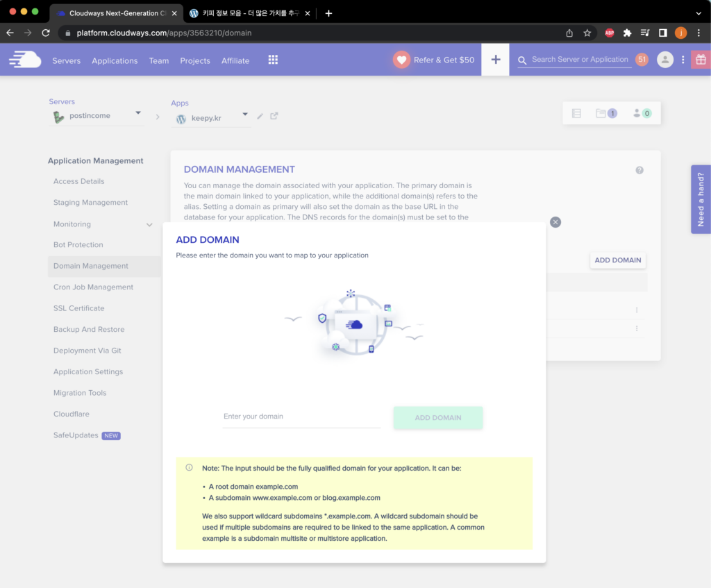Click the server list view icon
The image size is (711, 588).
point(576,113)
